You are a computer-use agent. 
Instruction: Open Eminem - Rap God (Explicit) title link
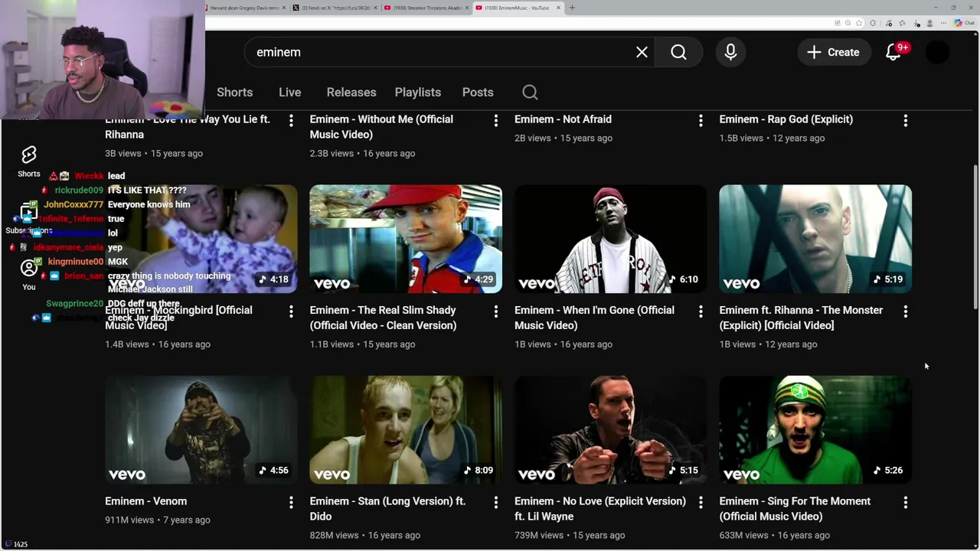point(786,119)
